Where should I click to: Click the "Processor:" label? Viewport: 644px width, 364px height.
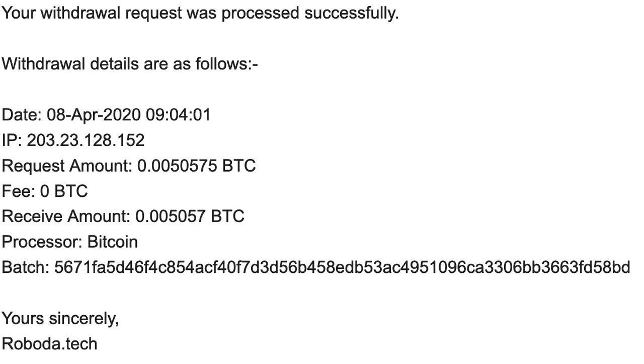tap(42, 242)
